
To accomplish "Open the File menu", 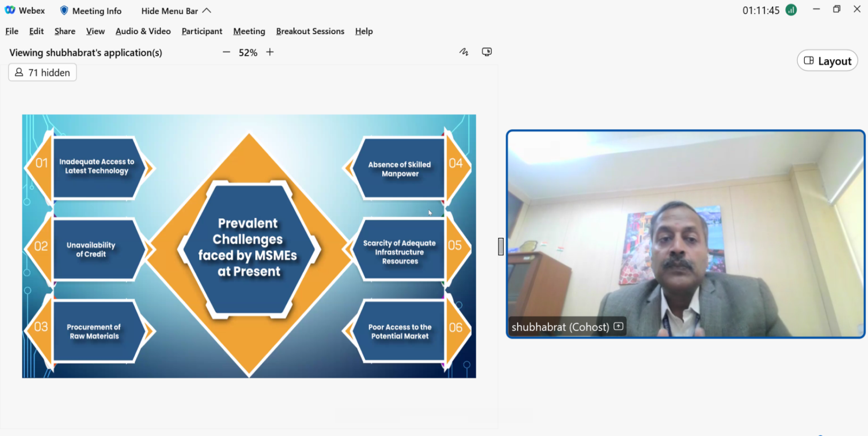I will 12,31.
